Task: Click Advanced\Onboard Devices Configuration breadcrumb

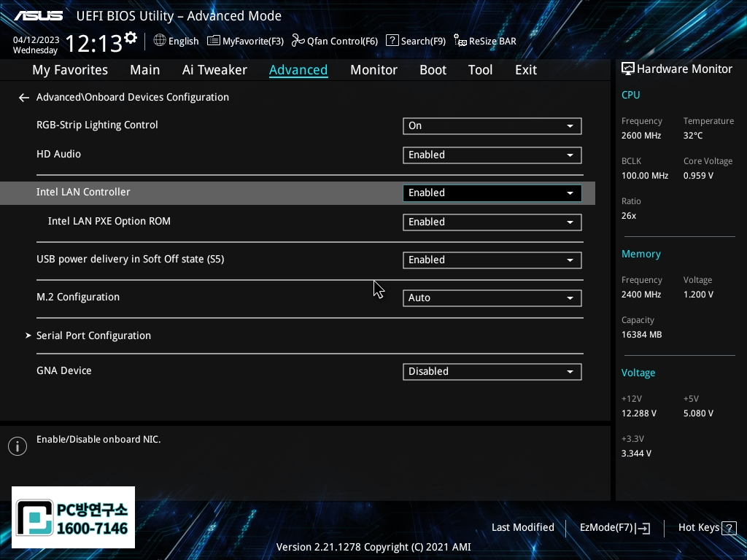Action: tap(133, 97)
